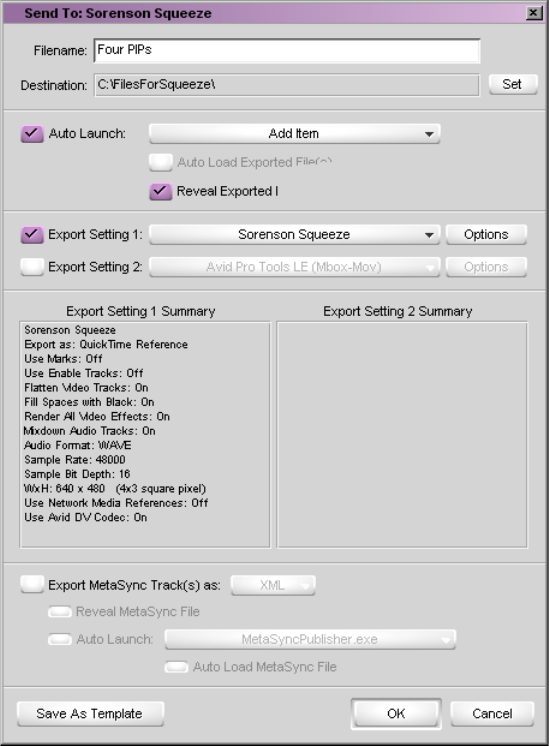Open the Sorenson Squeeze export setting dropdown
Viewport: 549px width, 746px height.
(294, 235)
